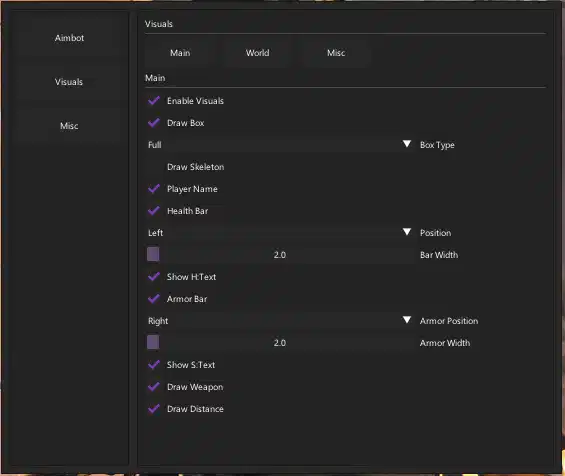Image resolution: width=565 pixels, height=476 pixels.
Task: Toggle the Show H:Text checkbox
Action: pyautogui.click(x=154, y=277)
